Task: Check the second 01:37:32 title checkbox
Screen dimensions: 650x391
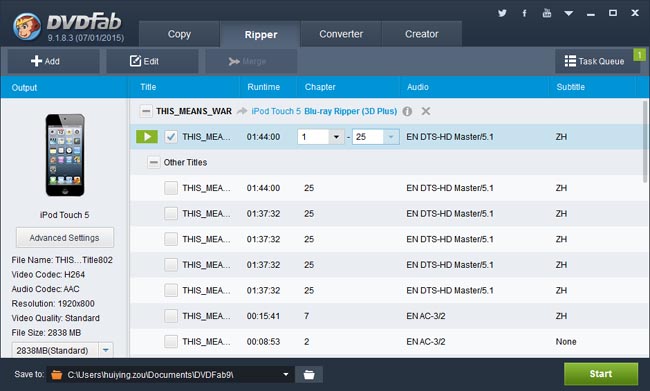Action: [171, 239]
